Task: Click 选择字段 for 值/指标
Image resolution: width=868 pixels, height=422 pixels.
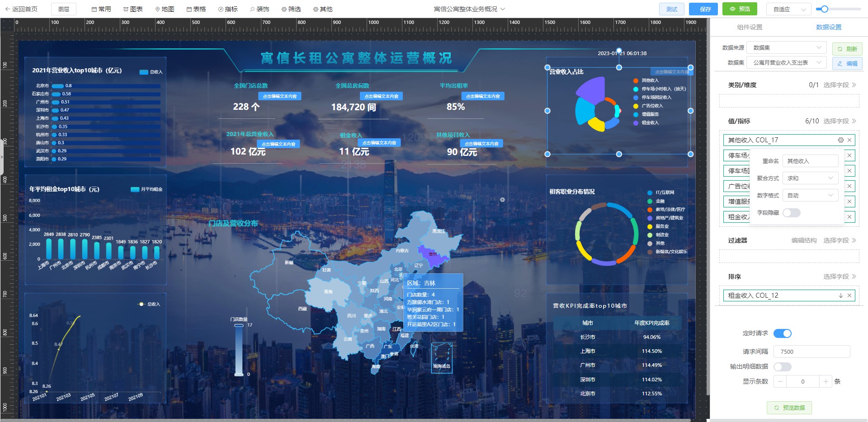Action: tap(840, 121)
